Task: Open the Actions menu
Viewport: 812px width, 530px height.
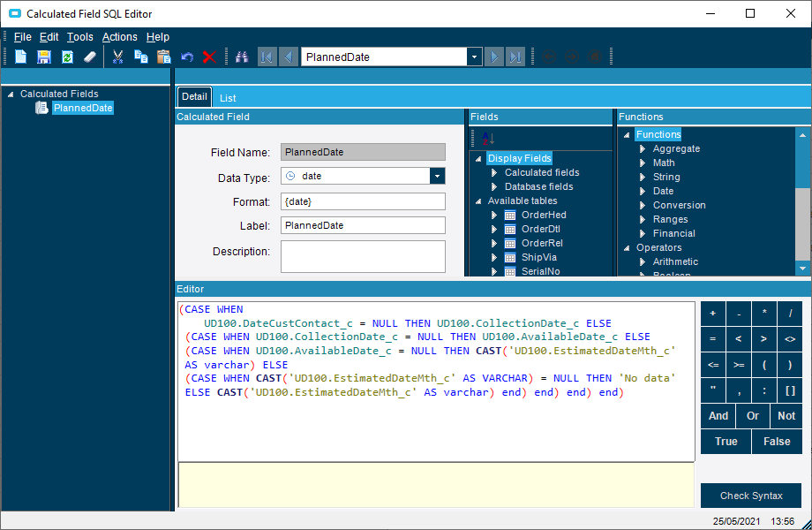Action: coord(120,37)
